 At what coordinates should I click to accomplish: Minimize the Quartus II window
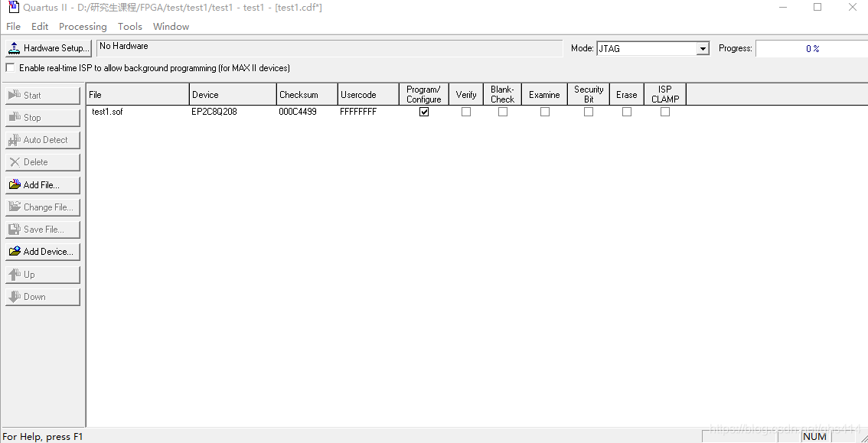pos(783,7)
